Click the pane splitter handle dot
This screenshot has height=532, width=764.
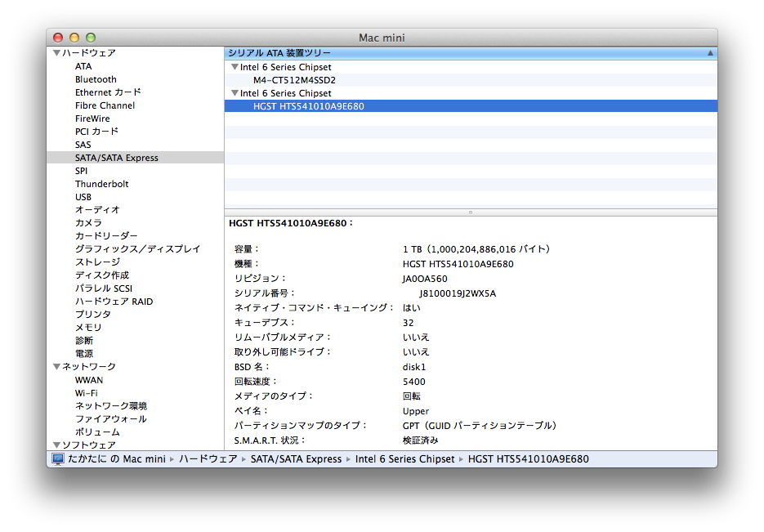click(x=471, y=212)
